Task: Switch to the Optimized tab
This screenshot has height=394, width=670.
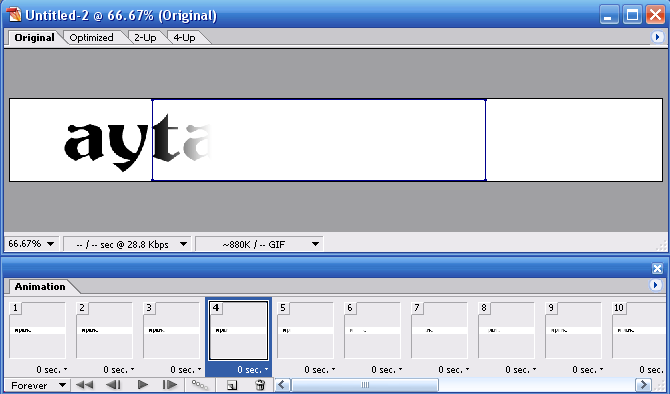Action: tap(91, 38)
